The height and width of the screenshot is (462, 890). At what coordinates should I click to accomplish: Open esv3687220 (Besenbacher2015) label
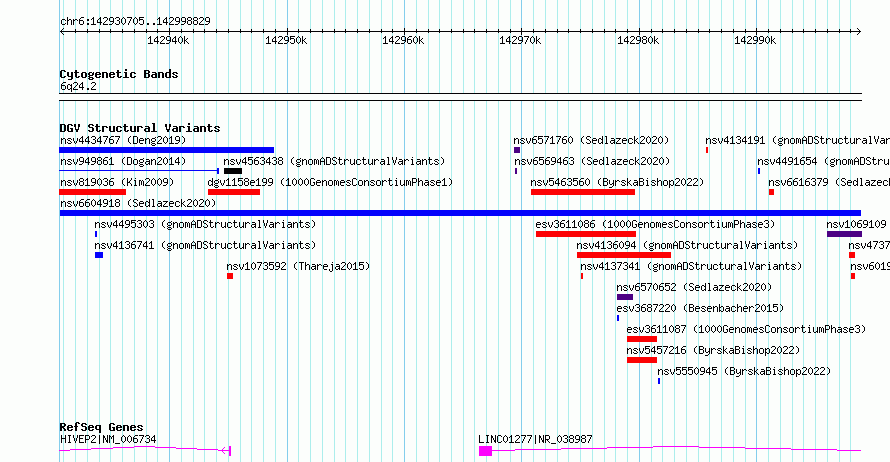point(700,308)
